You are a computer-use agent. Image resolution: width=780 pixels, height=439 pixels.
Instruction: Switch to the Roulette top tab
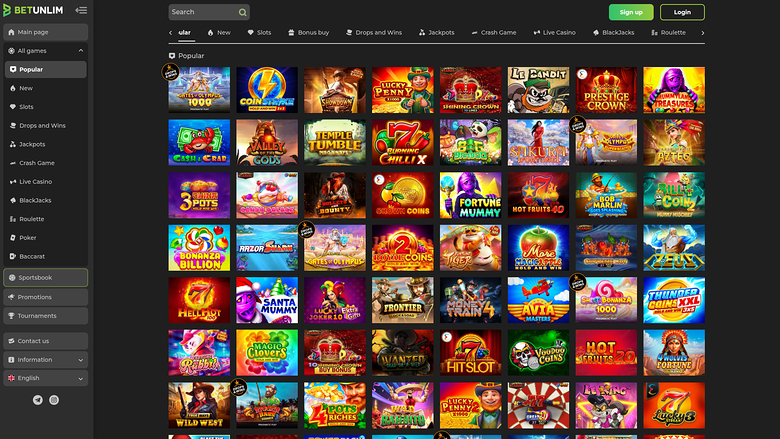tap(668, 33)
